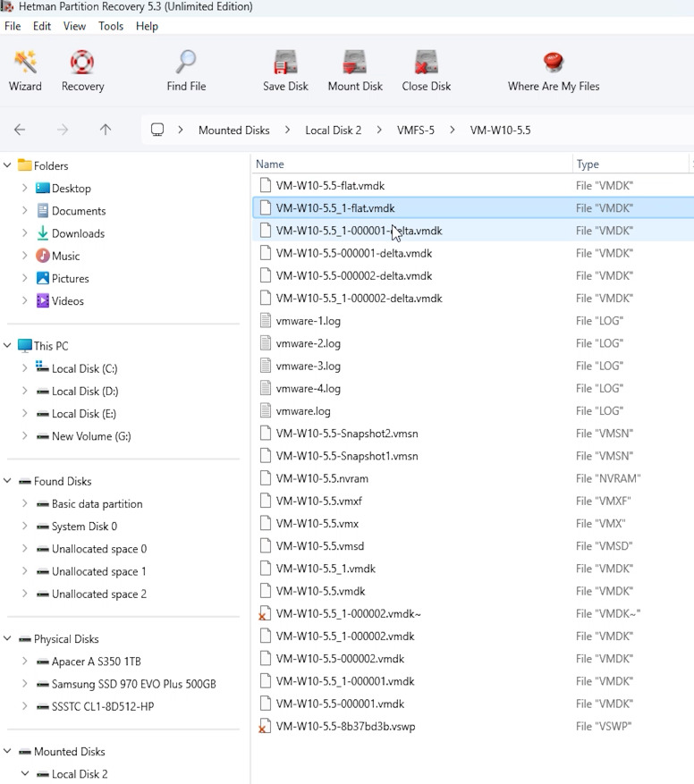Click the Close Disk icon
This screenshot has height=784, width=694.
tap(427, 63)
